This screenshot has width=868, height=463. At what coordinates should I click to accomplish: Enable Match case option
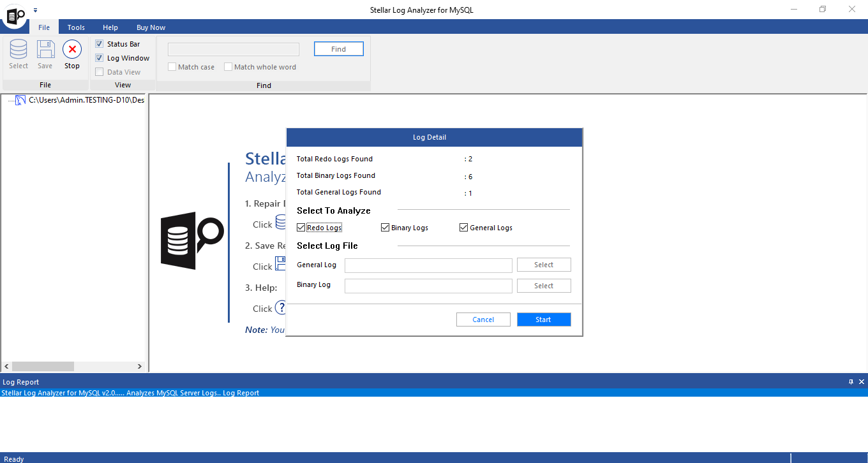point(172,67)
